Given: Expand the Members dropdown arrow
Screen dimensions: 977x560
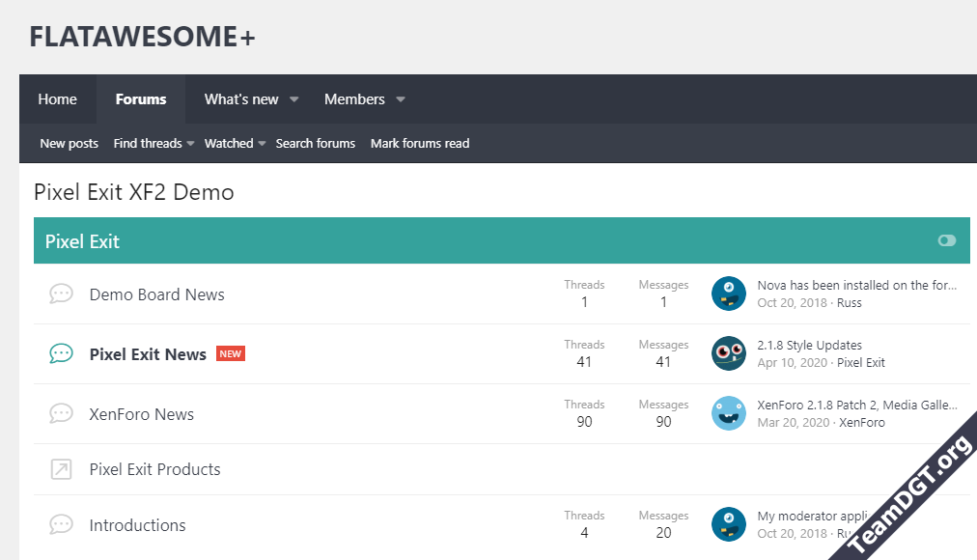Looking at the screenshot, I should click(x=401, y=99).
